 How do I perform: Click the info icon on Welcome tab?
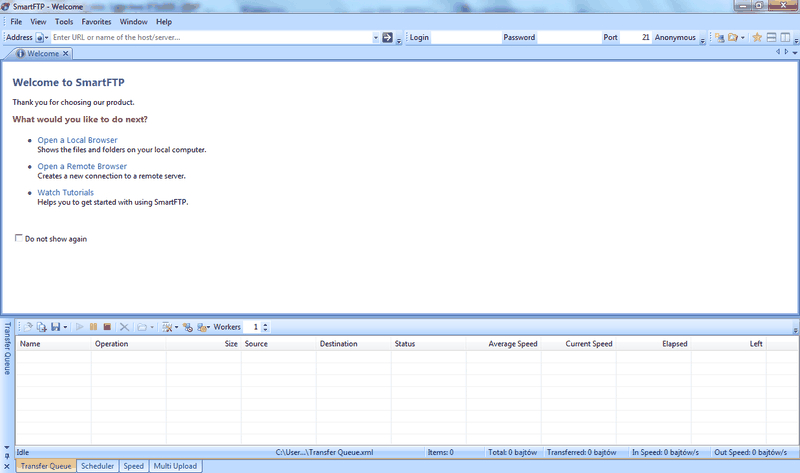pyautogui.click(x=20, y=54)
